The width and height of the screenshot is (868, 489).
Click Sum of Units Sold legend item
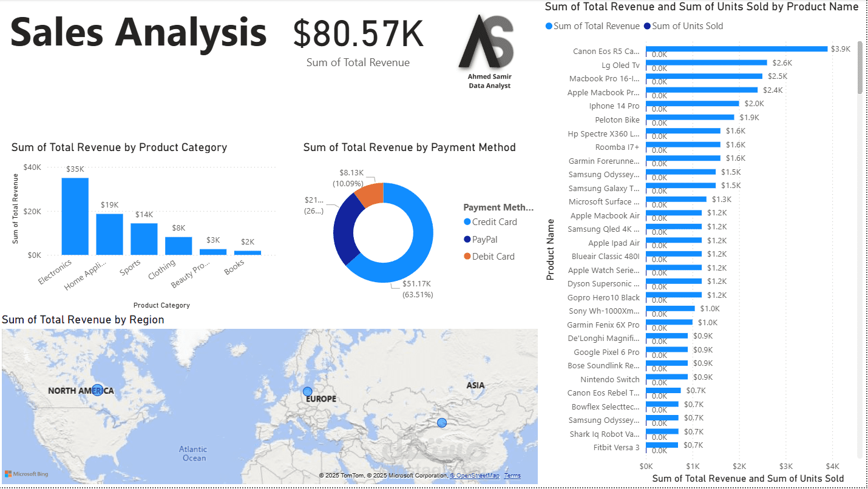[683, 26]
